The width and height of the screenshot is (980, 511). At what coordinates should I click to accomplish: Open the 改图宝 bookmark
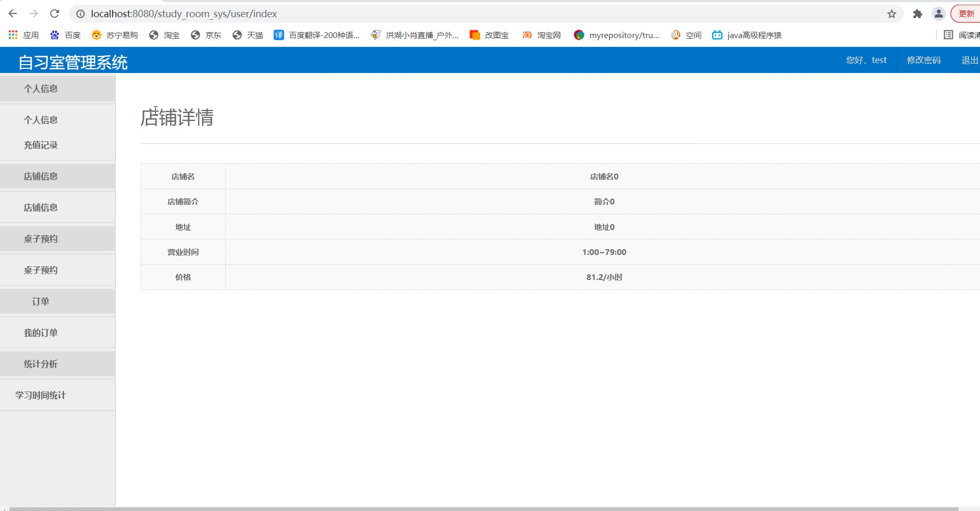tap(489, 35)
